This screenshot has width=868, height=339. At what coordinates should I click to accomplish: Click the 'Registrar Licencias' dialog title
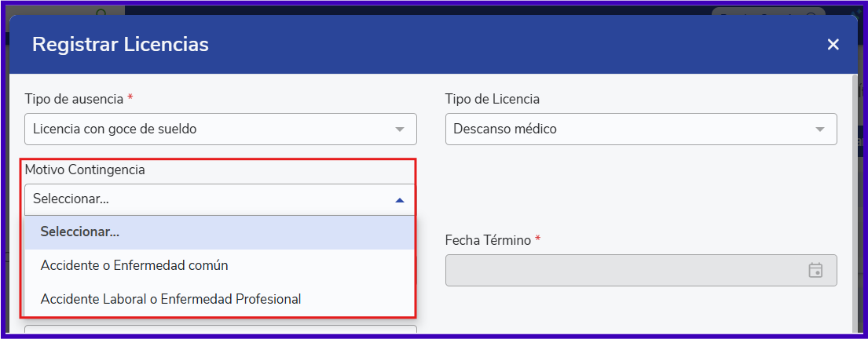(120, 45)
